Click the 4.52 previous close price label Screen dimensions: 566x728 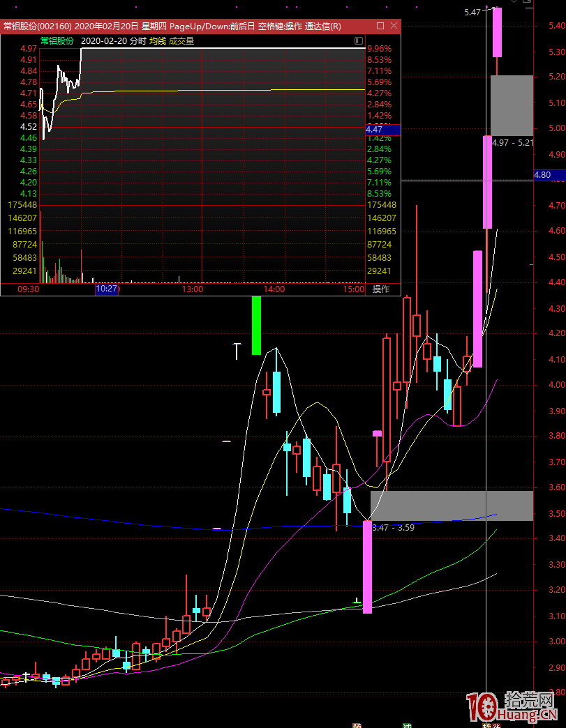pyautogui.click(x=29, y=127)
